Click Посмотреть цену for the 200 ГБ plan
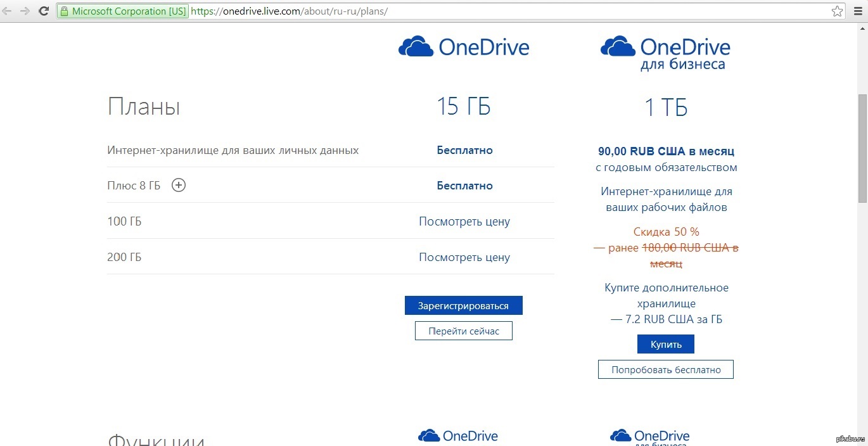The width and height of the screenshot is (868, 446). point(464,257)
